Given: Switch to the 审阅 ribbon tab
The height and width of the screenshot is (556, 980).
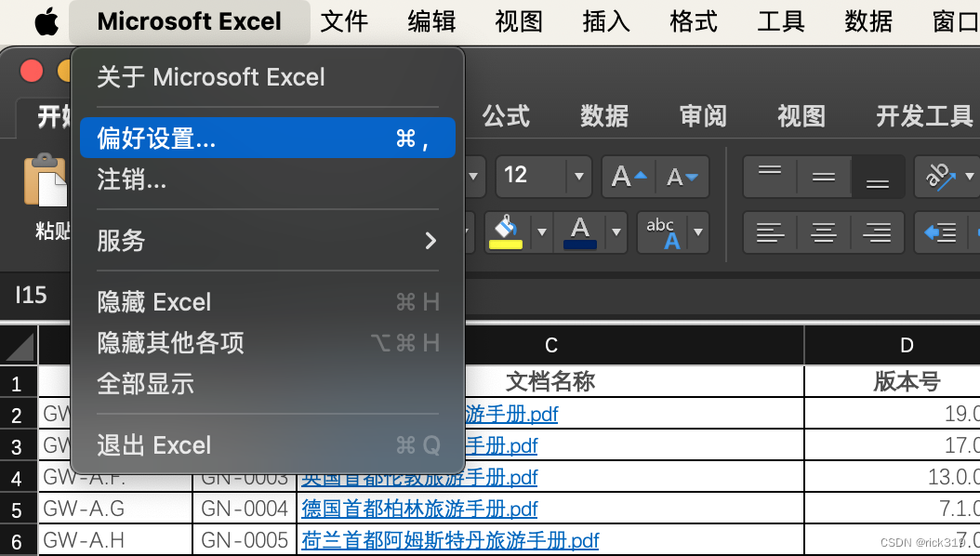Looking at the screenshot, I should coord(703,116).
